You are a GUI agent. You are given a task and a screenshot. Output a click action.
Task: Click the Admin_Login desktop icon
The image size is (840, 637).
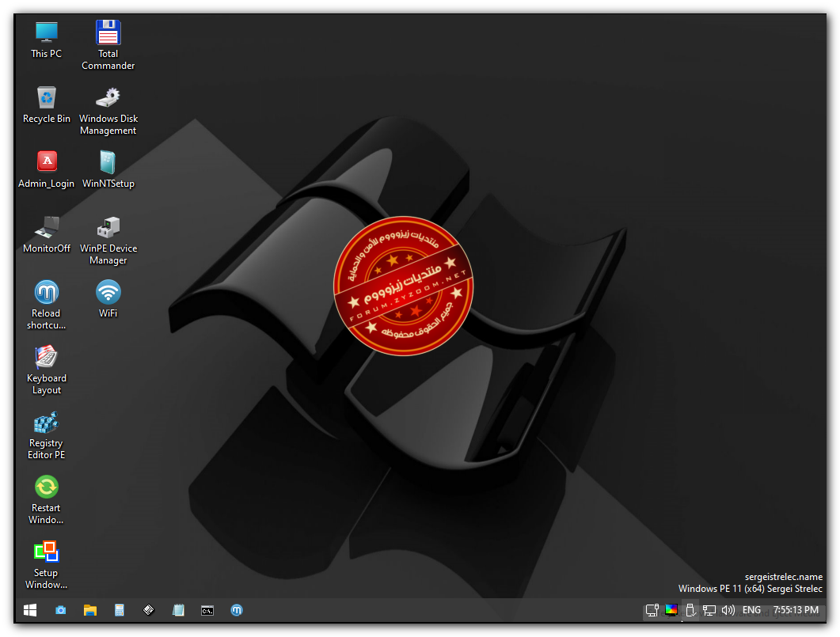click(x=46, y=163)
